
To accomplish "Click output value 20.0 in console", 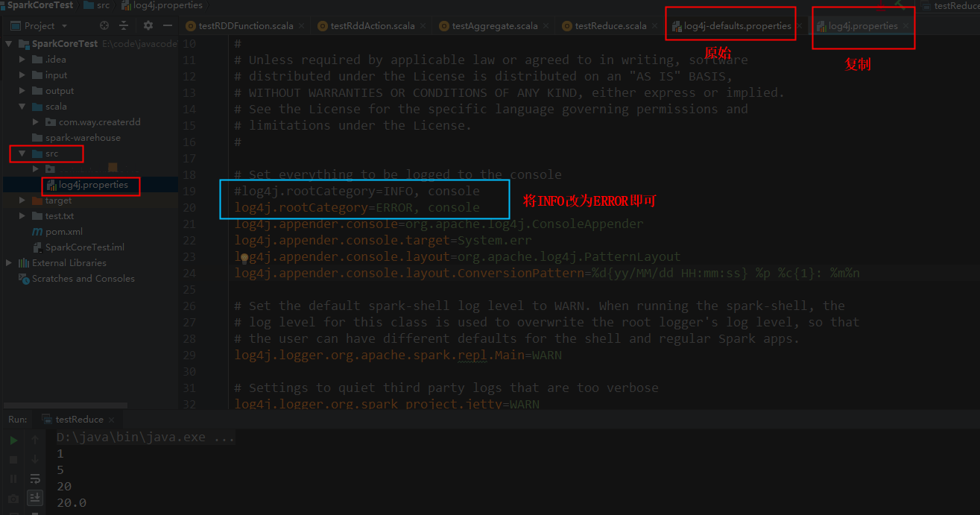I will click(x=72, y=502).
